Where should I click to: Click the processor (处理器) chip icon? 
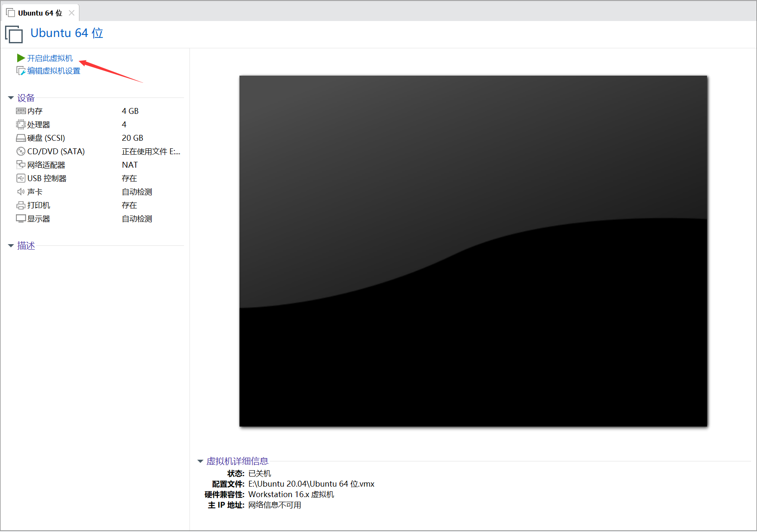(x=21, y=124)
